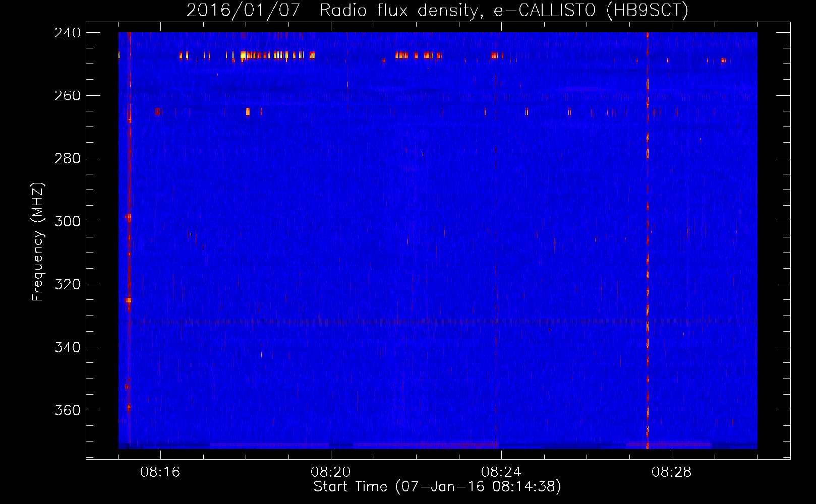The image size is (816, 504).
Task: Click the 08:24 time tick label
Action: [x=501, y=472]
